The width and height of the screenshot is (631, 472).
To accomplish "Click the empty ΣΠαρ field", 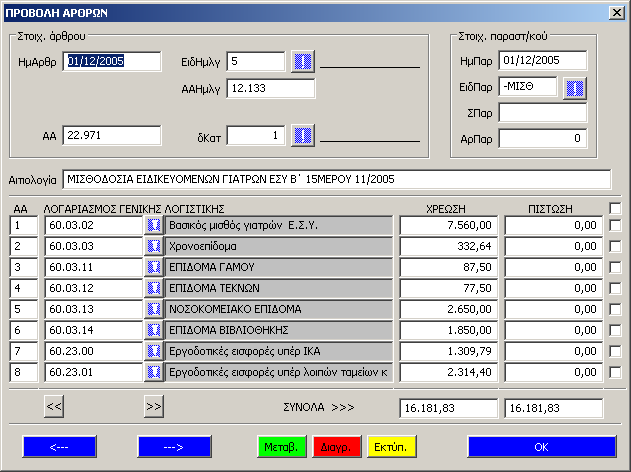I will coord(542,113).
